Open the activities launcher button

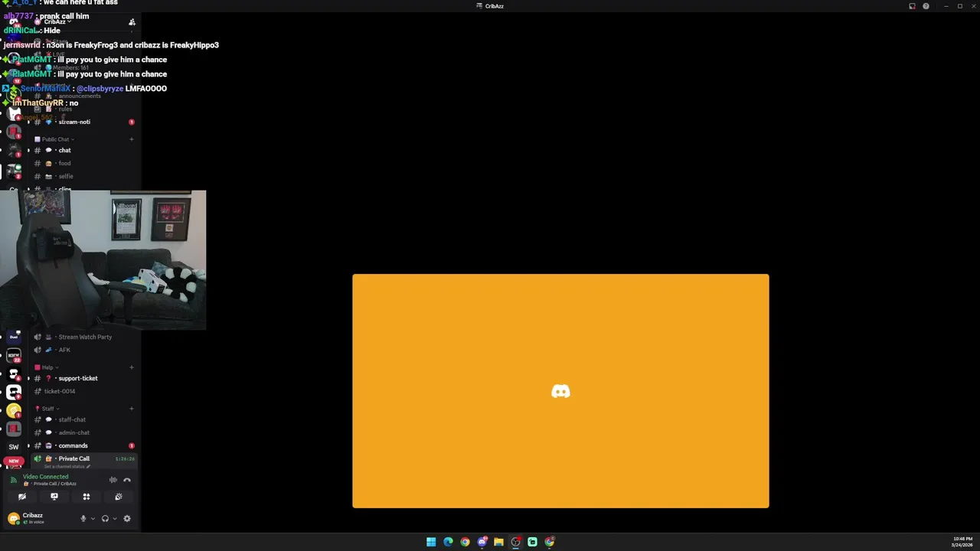pyautogui.click(x=87, y=497)
